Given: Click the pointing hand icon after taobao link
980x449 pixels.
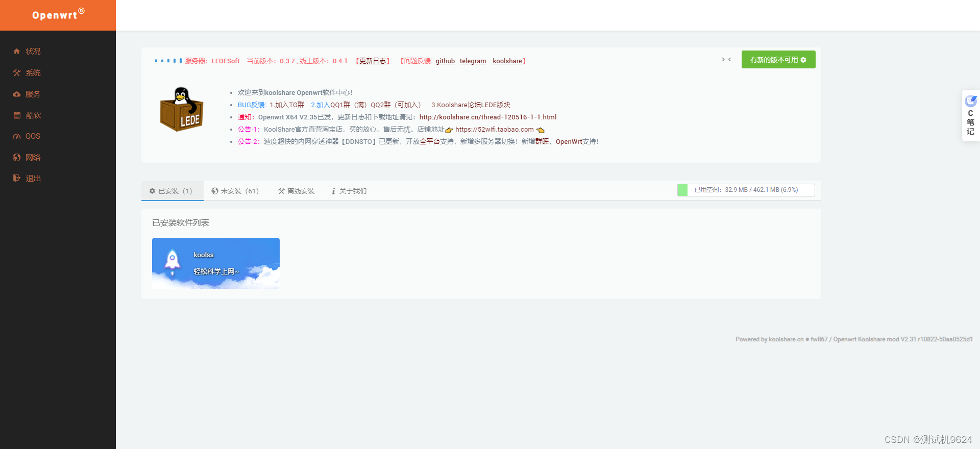Looking at the screenshot, I should tap(541, 130).
